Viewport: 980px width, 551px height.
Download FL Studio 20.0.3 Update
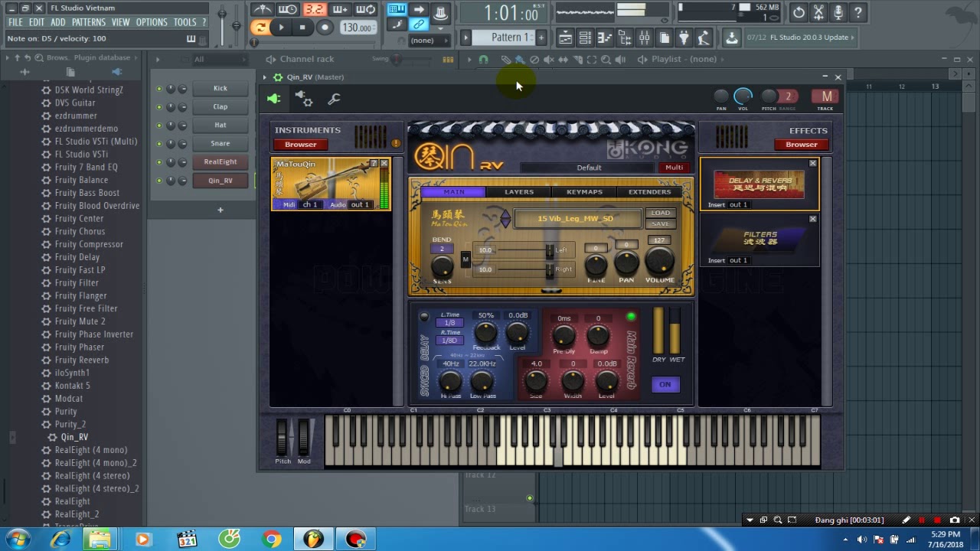(x=732, y=37)
